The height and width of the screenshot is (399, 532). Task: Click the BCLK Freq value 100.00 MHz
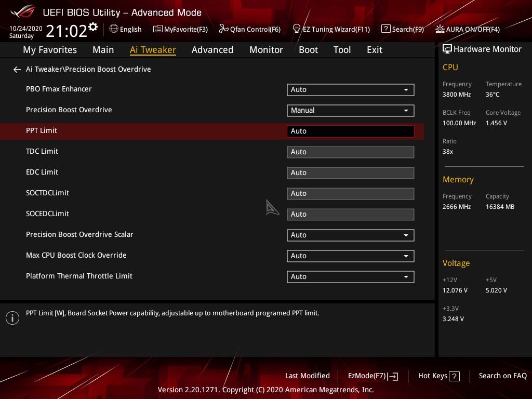coord(459,123)
